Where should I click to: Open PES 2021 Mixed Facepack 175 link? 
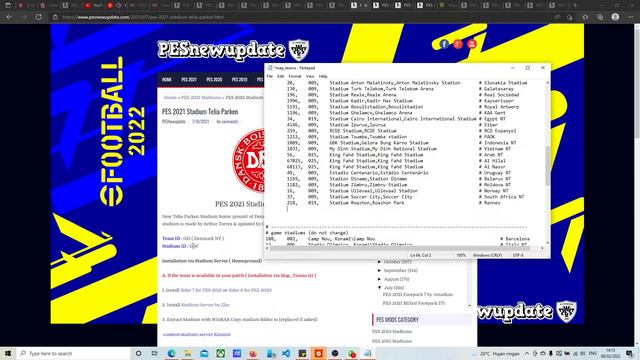413,303
